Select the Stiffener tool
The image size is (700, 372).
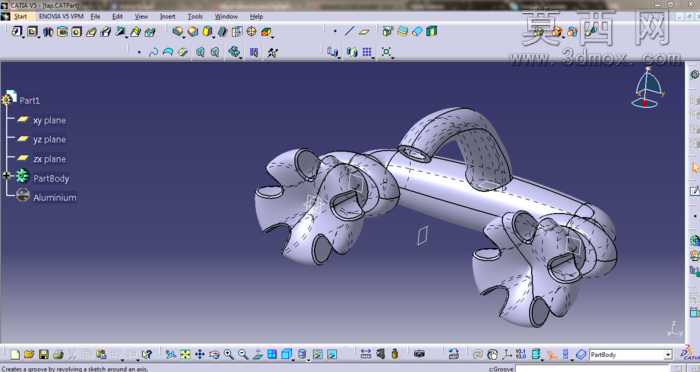click(121, 32)
